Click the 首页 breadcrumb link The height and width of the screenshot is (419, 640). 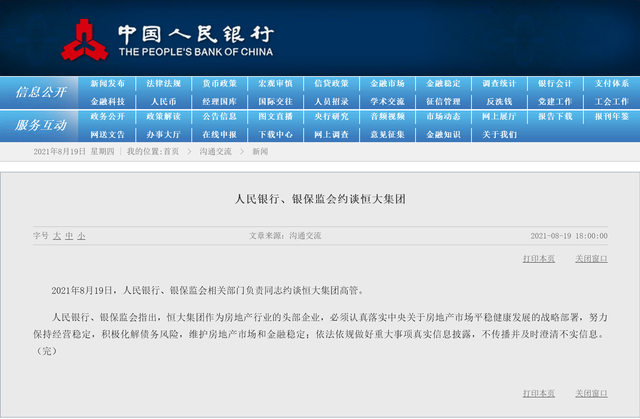coord(171,151)
